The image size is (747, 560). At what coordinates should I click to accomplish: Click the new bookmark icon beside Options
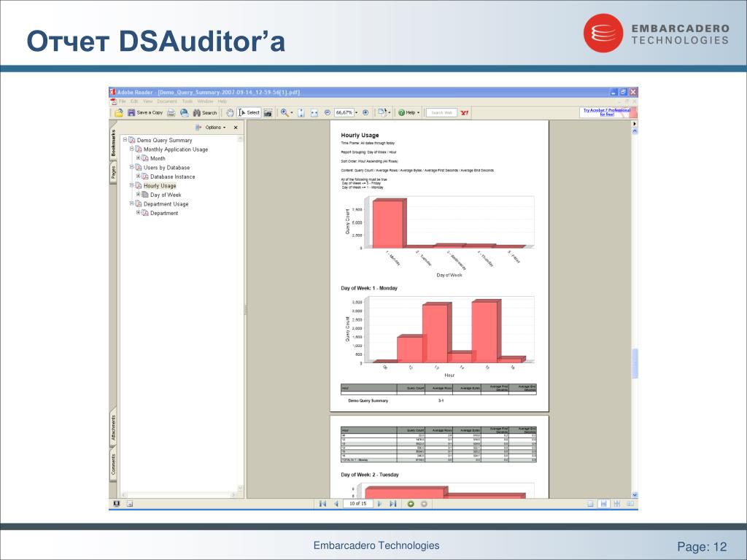[198, 128]
